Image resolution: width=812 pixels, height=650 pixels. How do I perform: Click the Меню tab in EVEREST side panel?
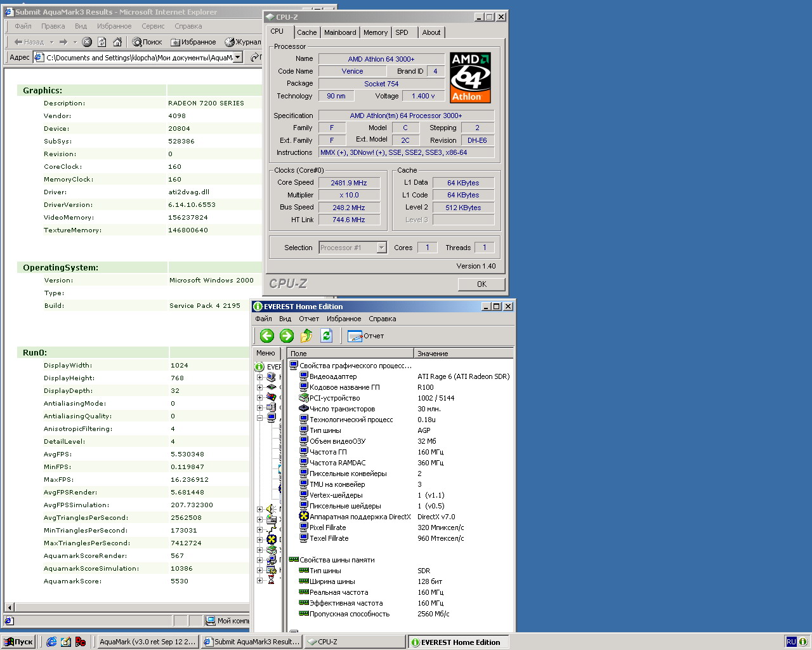[266, 353]
